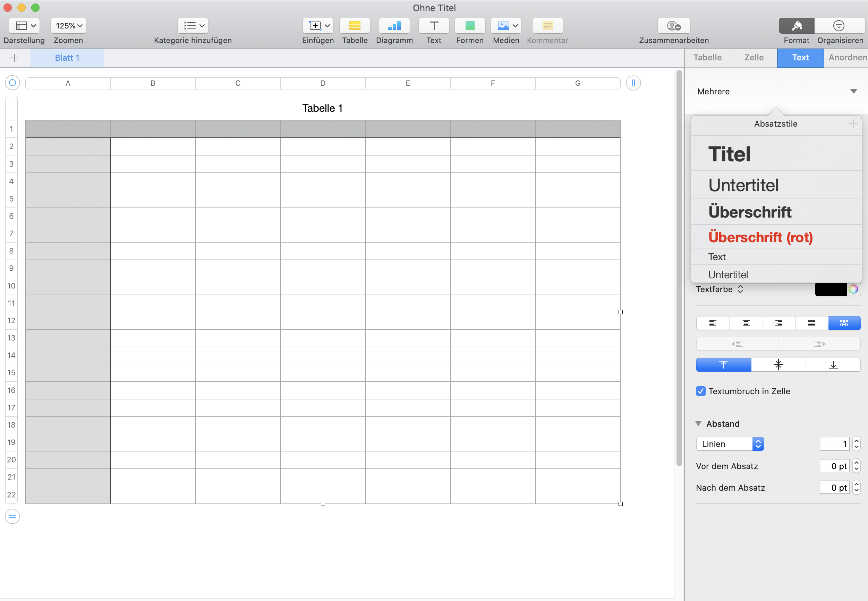Screen dimensions: 868x601
Task: Disable Textumbruch in Zelle checkbox
Action: [x=700, y=391]
